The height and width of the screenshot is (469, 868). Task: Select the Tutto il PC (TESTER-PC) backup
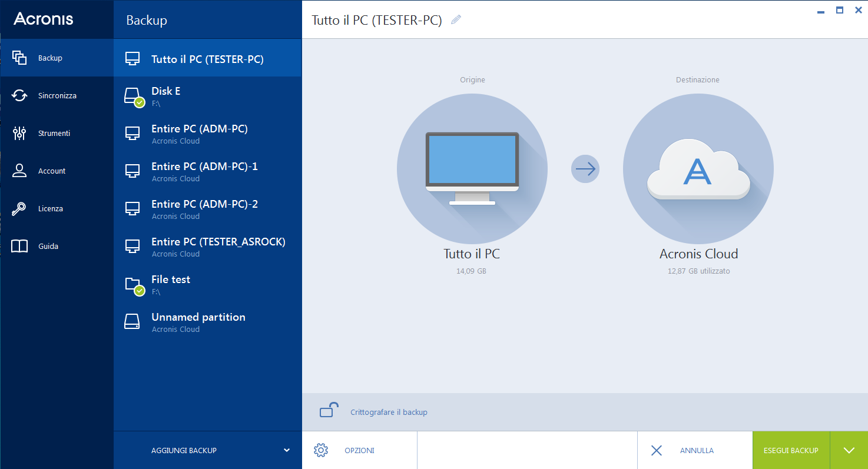click(207, 59)
